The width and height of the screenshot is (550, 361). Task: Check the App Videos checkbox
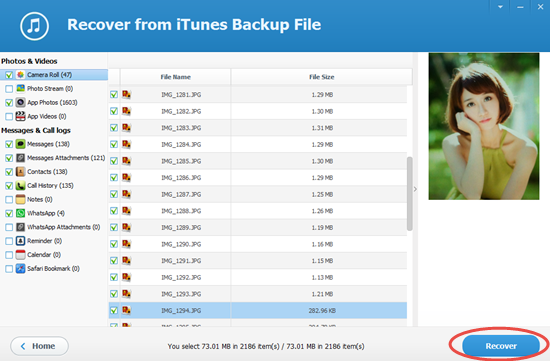click(9, 116)
